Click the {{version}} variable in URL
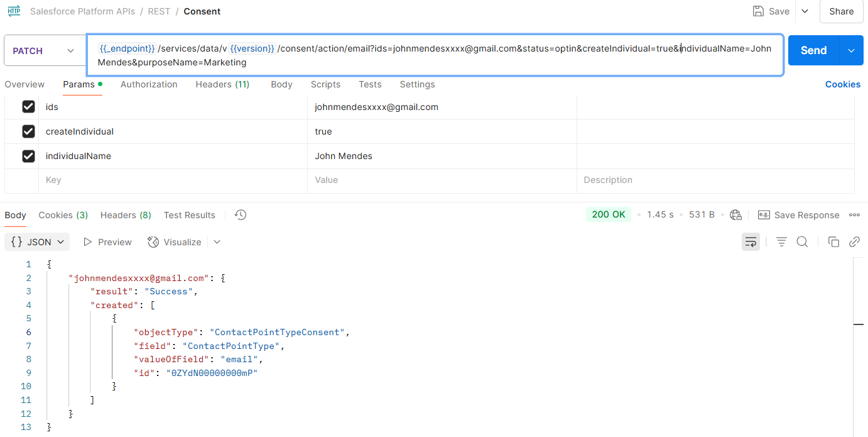Viewport: 868px width, 437px height. [252, 48]
